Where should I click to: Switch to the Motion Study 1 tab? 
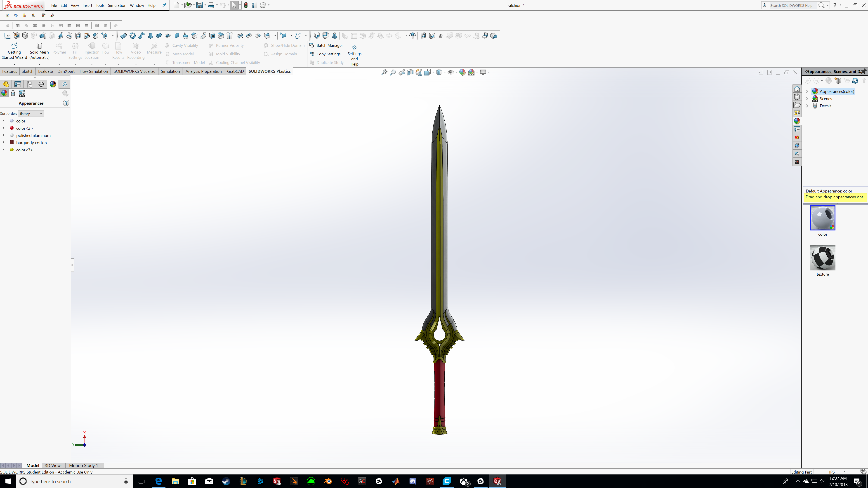click(84, 465)
